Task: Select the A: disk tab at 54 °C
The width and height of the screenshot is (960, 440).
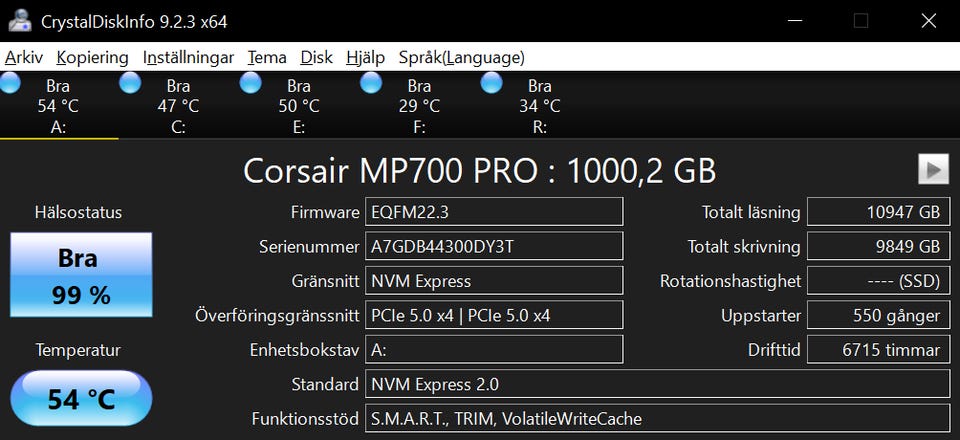Action: 59,105
